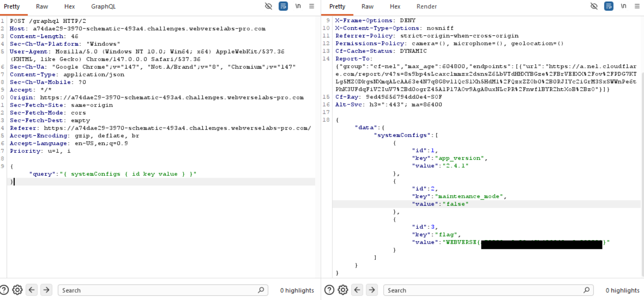Toggle word wrap icon in request pane
Viewport: 644px width, 300px height.
tap(283, 7)
